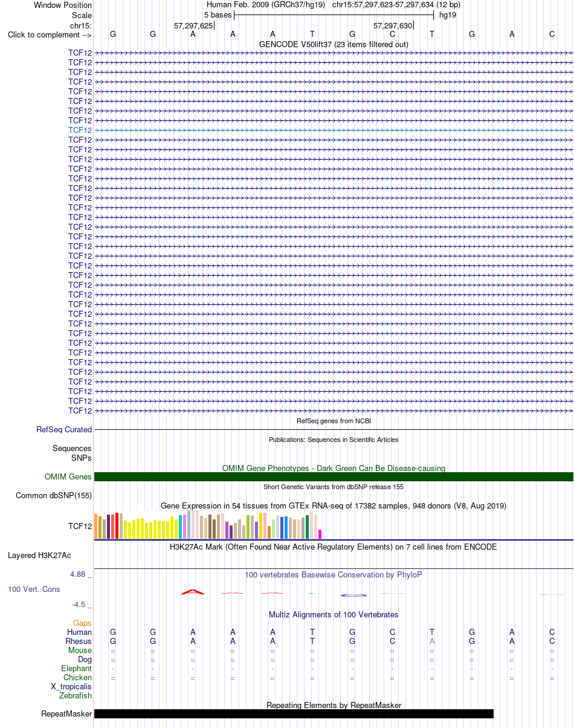Click the Scale row label
This screenshot has height=728, width=574.
click(82, 15)
